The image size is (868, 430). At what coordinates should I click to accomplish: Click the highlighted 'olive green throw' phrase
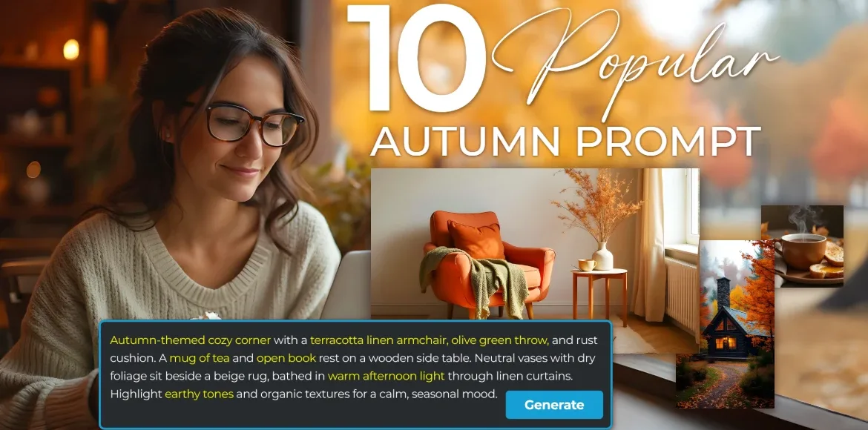point(500,340)
